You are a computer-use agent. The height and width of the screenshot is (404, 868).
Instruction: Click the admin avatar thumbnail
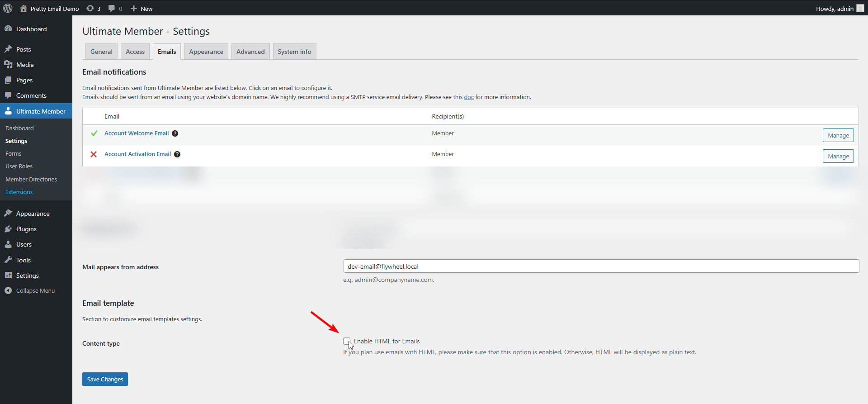[860, 8]
